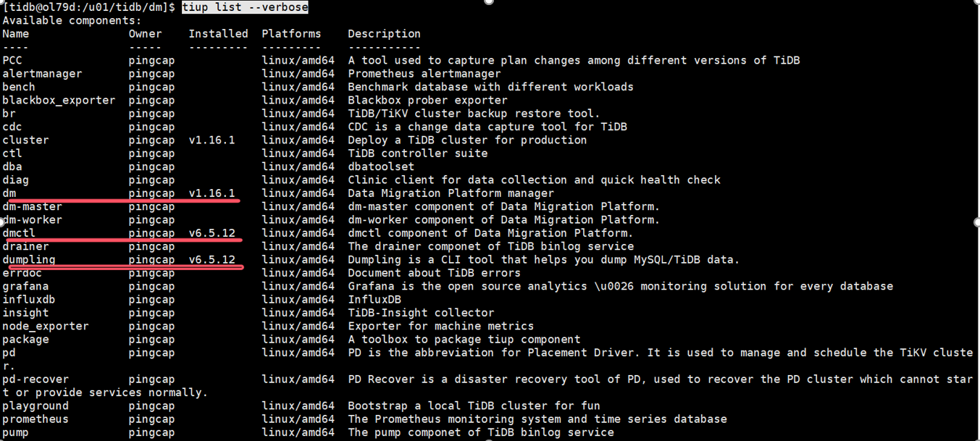The image size is (980, 441).
Task: Select the 'drainer' component name
Action: (x=25, y=247)
